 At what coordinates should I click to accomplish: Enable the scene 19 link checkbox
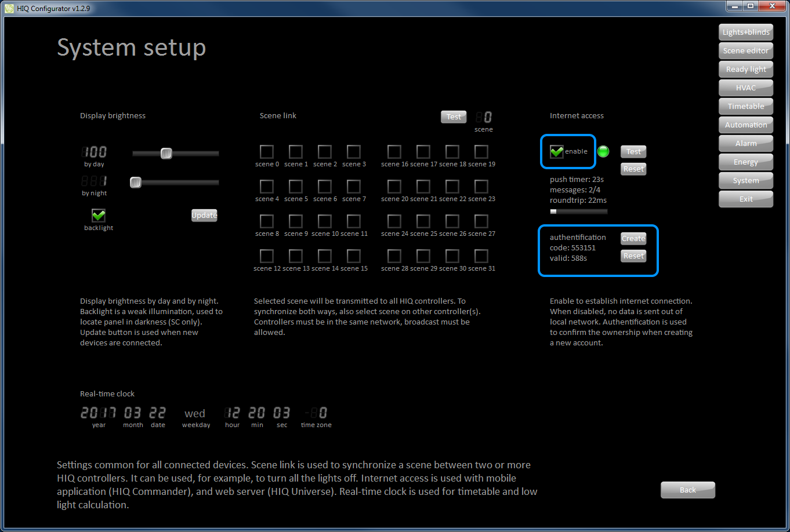pyautogui.click(x=481, y=152)
